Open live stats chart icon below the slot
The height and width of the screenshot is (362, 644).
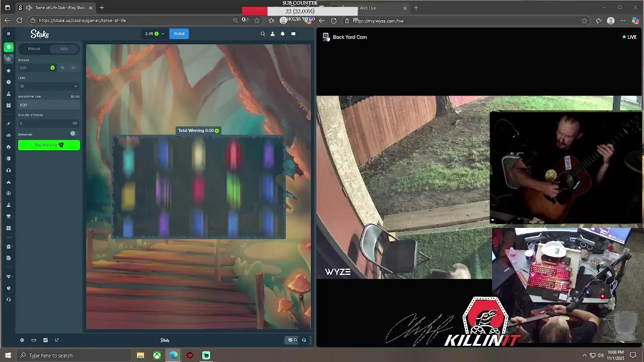pyautogui.click(x=45, y=340)
